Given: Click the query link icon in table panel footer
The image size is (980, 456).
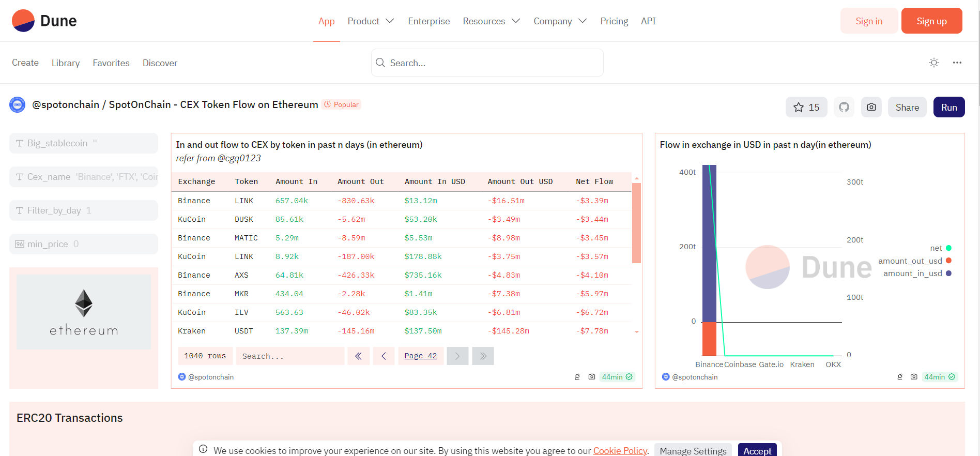Looking at the screenshot, I should pos(577,377).
